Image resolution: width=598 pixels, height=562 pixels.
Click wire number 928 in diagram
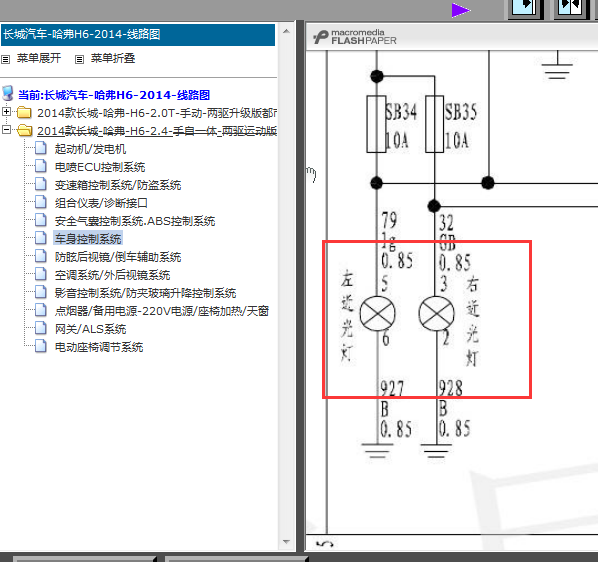[x=451, y=389]
